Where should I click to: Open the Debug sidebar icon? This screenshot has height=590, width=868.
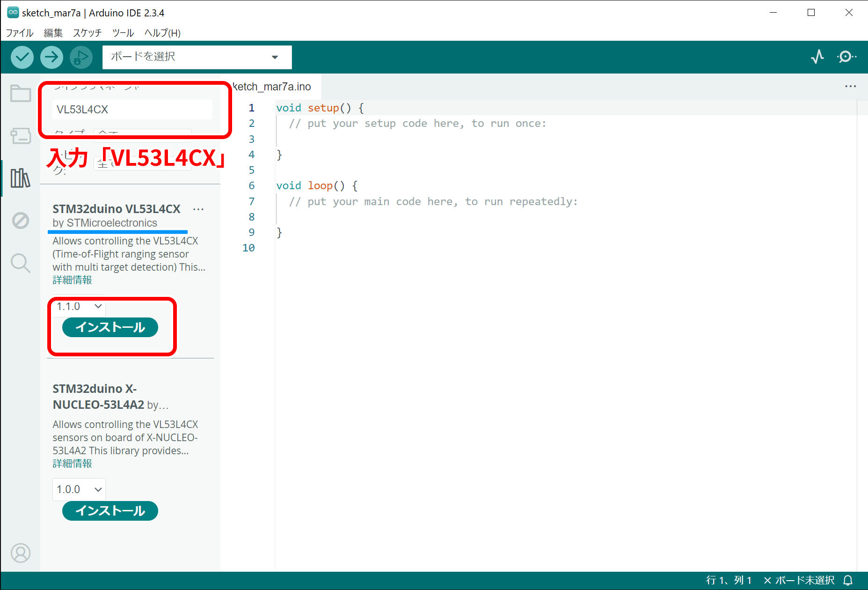pos(21,220)
